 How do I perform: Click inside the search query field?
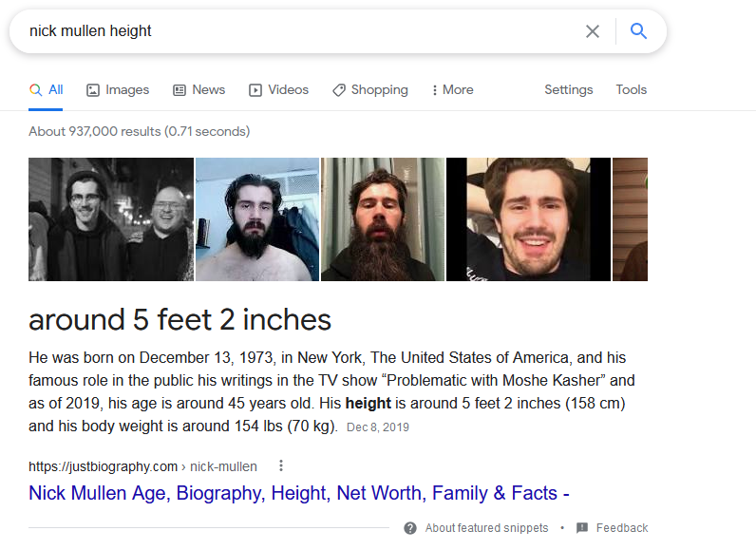285,31
